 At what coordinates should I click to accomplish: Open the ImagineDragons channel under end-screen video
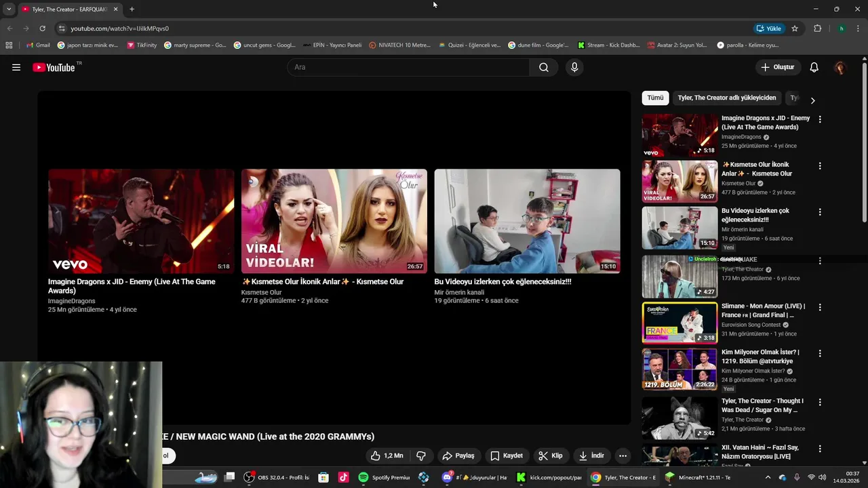click(x=71, y=301)
